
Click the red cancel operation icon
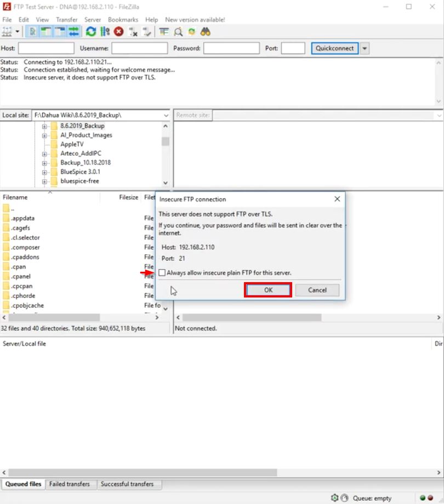click(x=118, y=32)
